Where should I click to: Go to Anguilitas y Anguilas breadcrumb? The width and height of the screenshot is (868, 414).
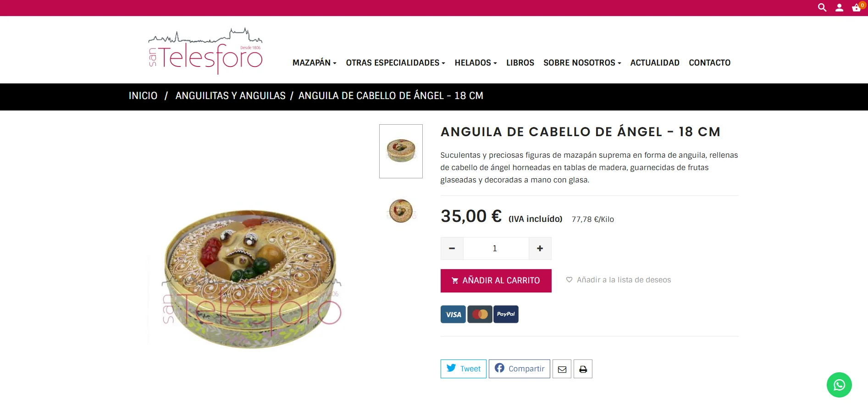coord(231,96)
